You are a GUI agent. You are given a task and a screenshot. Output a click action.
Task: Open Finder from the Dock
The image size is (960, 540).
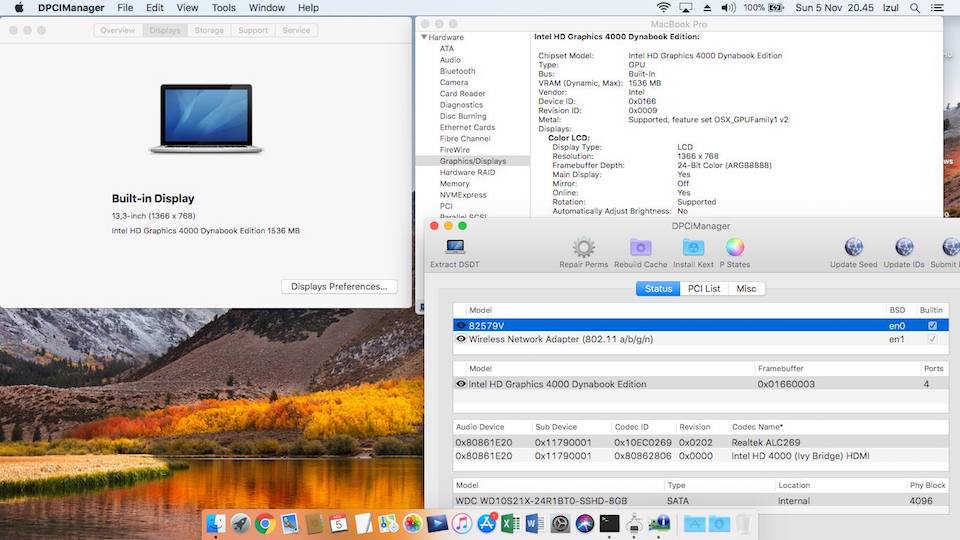pos(216,523)
